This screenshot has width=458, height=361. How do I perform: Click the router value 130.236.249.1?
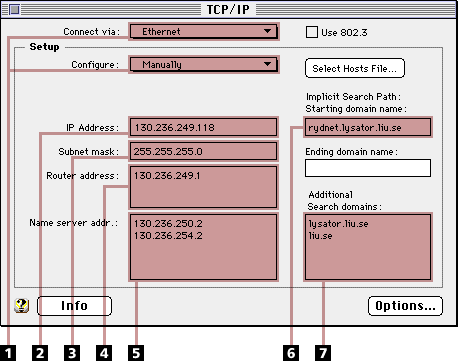[x=167, y=176]
